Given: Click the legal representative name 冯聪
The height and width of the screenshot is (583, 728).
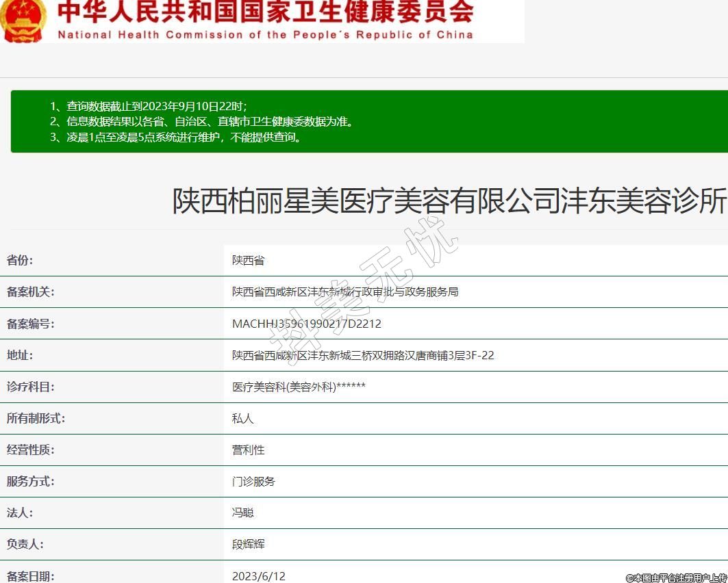Looking at the screenshot, I should point(243,513).
